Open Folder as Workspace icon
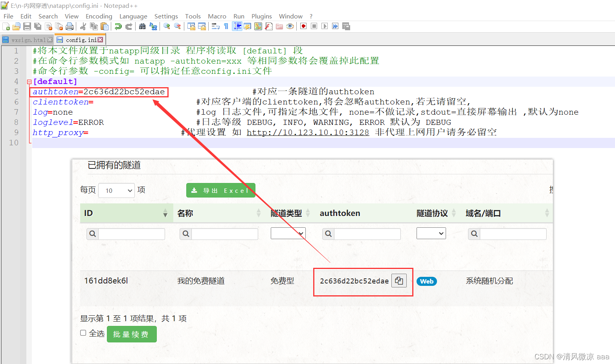615x364 pixels. [279, 26]
